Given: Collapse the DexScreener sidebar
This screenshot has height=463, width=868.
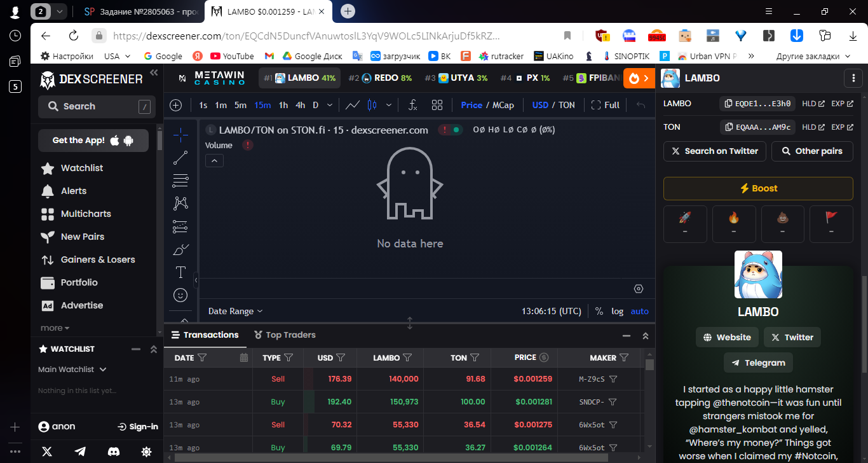Looking at the screenshot, I should click(153, 73).
